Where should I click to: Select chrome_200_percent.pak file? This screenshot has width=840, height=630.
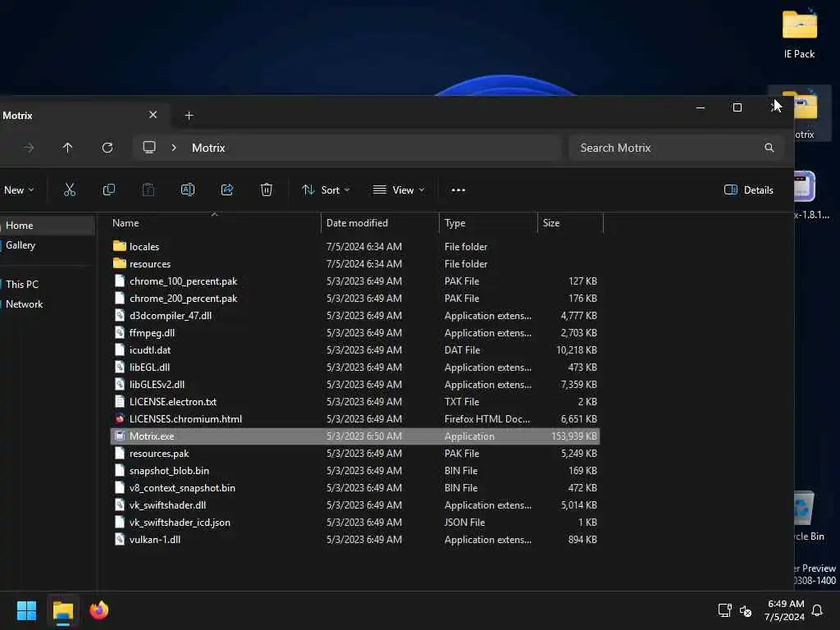[354, 299]
